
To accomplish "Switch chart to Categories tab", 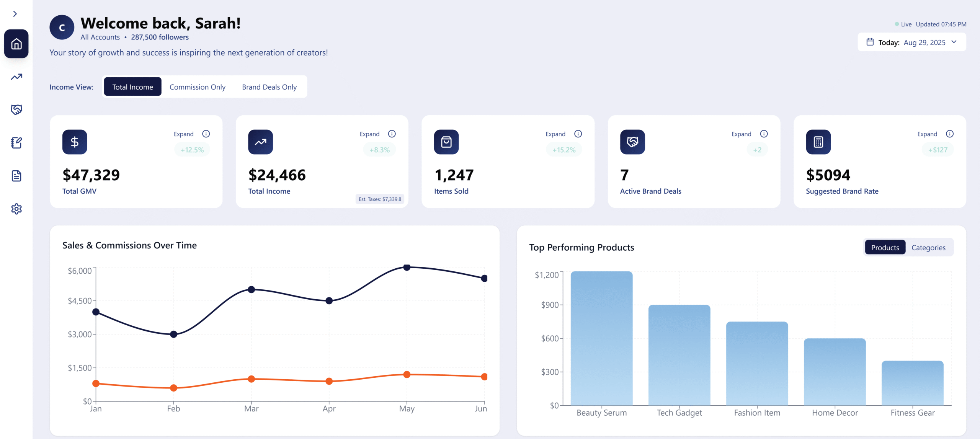I will [928, 248].
